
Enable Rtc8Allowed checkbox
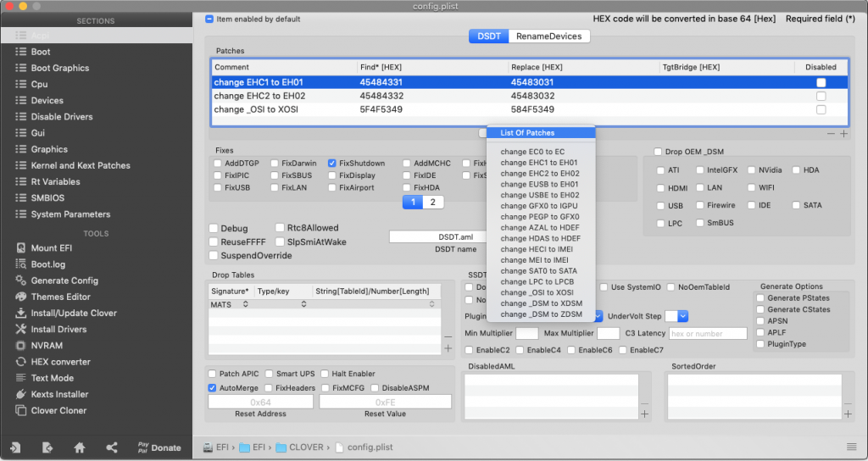point(280,227)
